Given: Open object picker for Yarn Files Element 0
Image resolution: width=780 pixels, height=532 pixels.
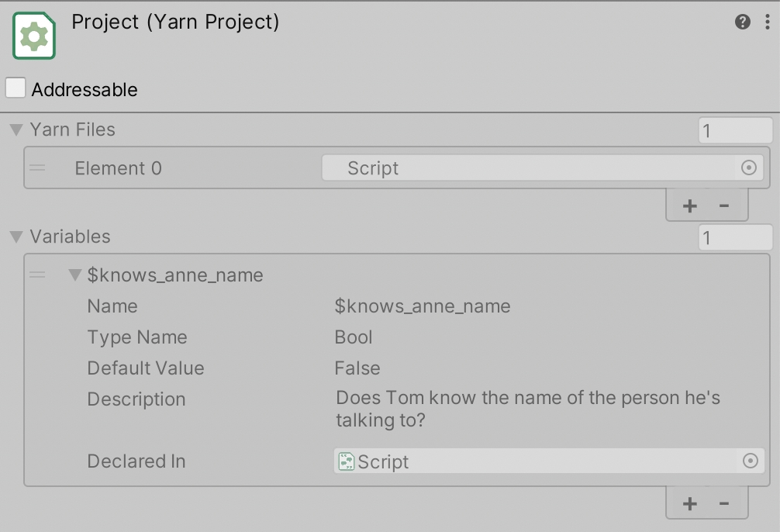Looking at the screenshot, I should point(748,168).
